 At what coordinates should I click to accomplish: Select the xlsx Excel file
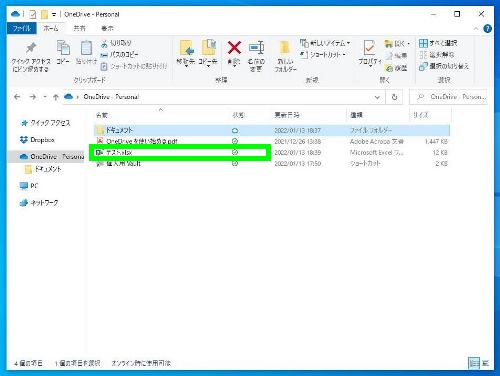[x=272, y=152]
